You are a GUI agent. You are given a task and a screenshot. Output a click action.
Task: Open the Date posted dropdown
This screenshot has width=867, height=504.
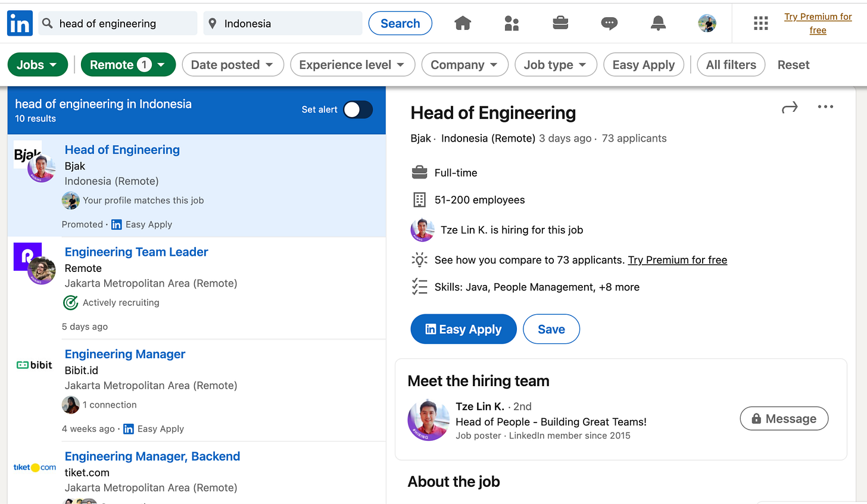(232, 65)
